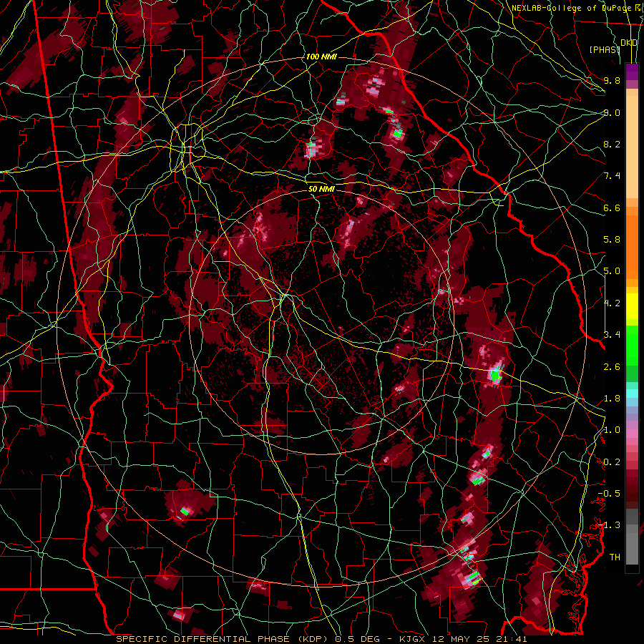Screen dimensions: 644x644
Task: Click the "TH" threshold label on the scale
Action: pyautogui.click(x=615, y=557)
